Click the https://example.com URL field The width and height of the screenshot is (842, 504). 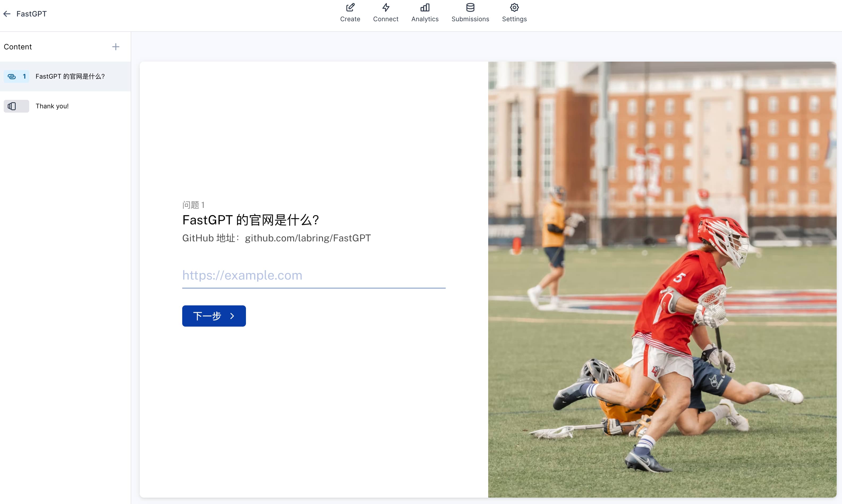313,275
